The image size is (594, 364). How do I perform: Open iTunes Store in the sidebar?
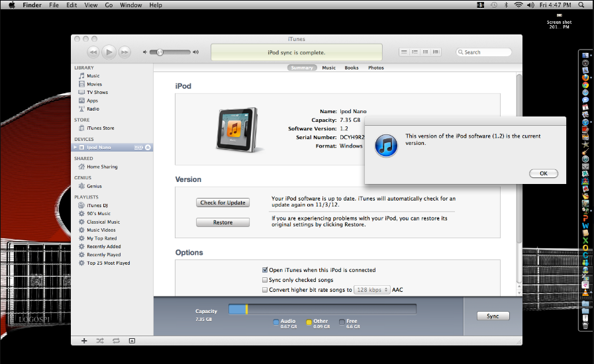click(101, 128)
